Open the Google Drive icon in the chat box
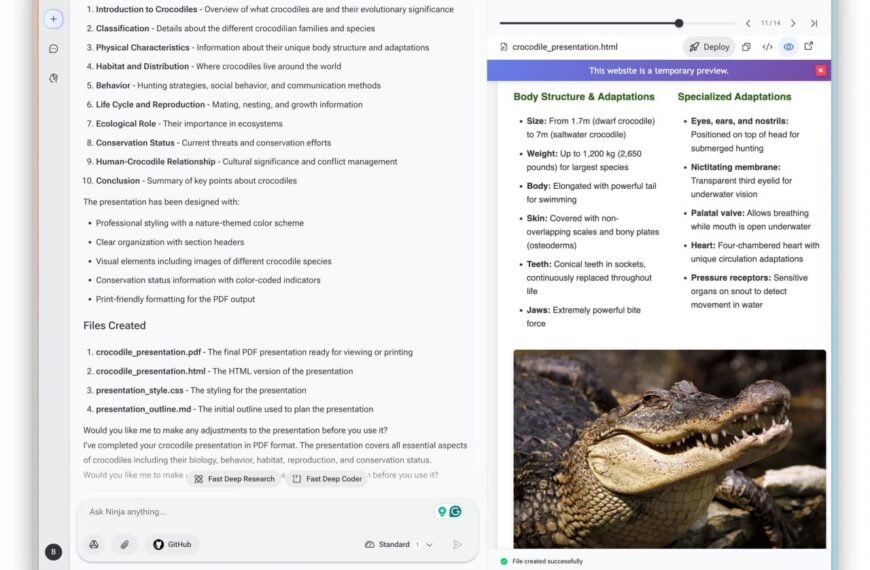Image resolution: width=870 pixels, height=570 pixels. click(x=94, y=544)
